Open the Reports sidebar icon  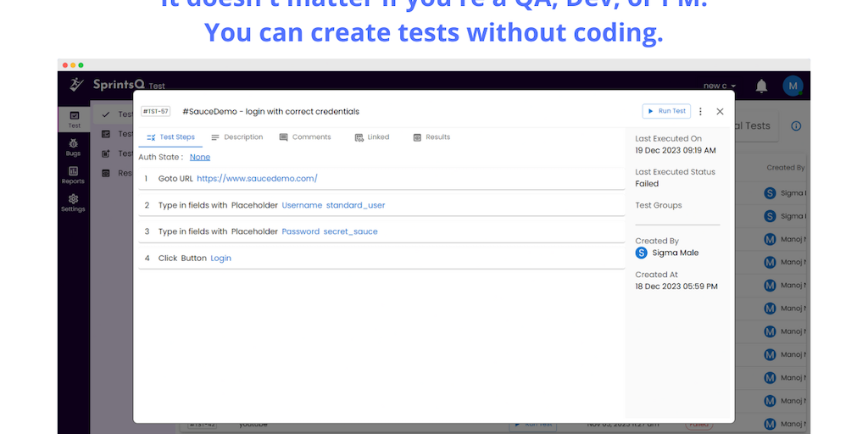73,175
